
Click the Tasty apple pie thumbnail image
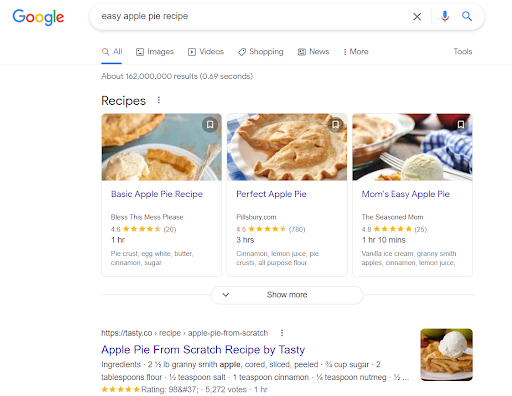point(446,355)
